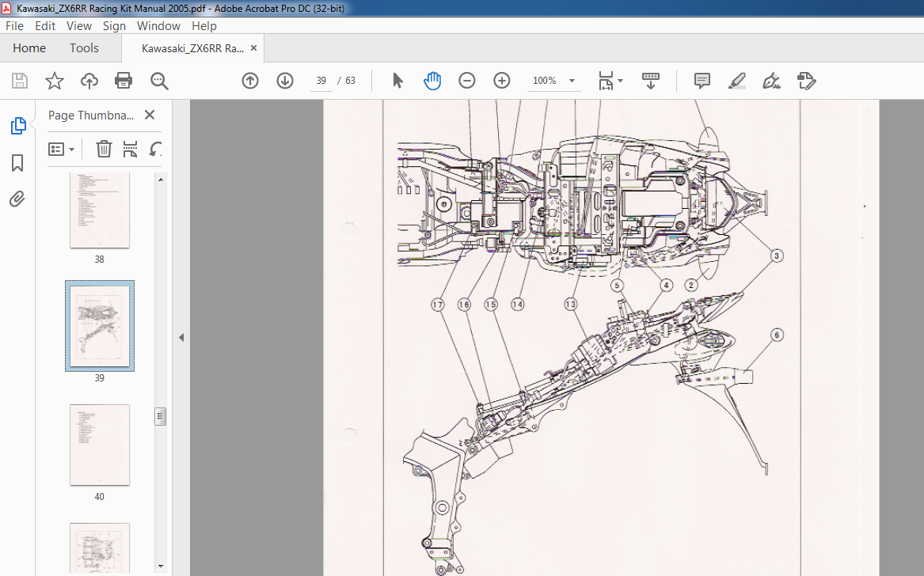924x576 pixels.
Task: Select page 39 thumbnail
Action: click(x=100, y=326)
